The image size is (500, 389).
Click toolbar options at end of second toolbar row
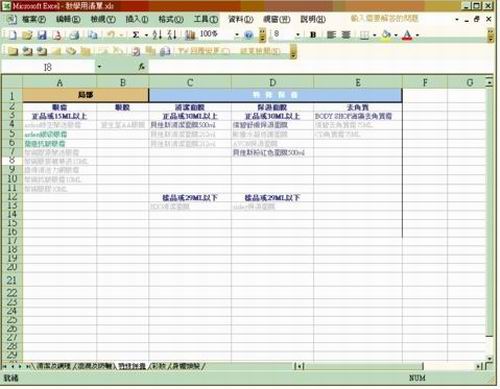tap(293, 51)
